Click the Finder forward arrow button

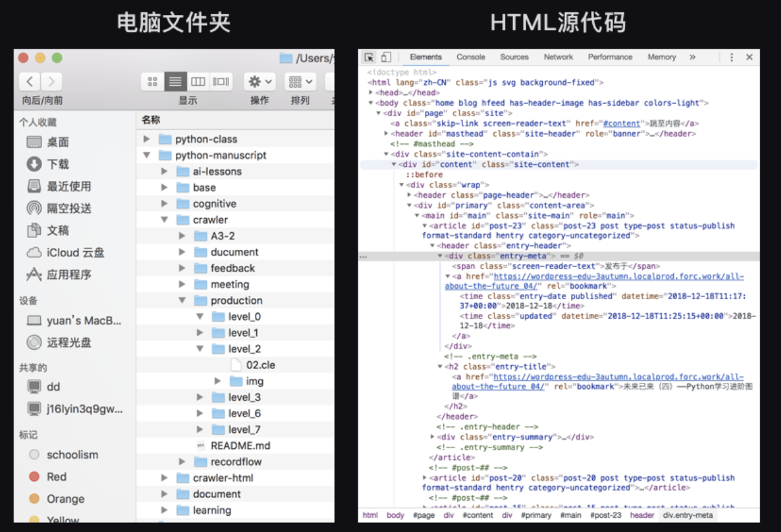click(x=51, y=81)
